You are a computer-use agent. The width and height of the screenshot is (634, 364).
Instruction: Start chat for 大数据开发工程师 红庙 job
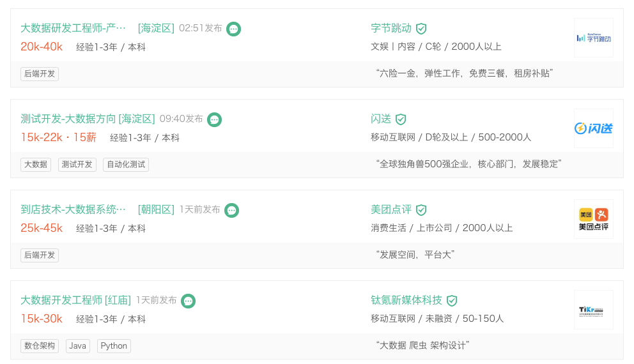point(188,301)
